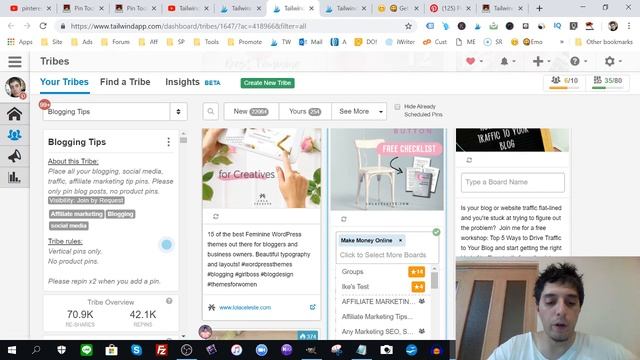This screenshot has width=640, height=360.
Task: Open the Apps bookmarks shortcut
Action: point(20,42)
